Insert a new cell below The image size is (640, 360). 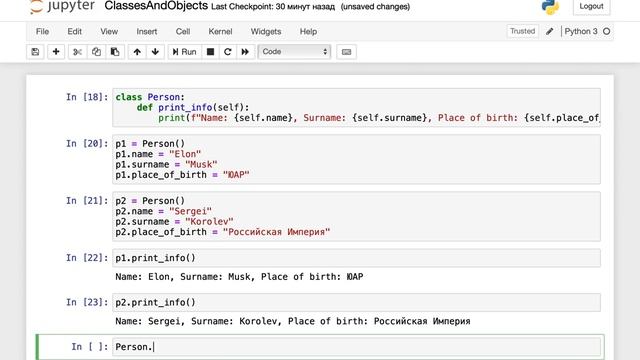(x=56, y=52)
